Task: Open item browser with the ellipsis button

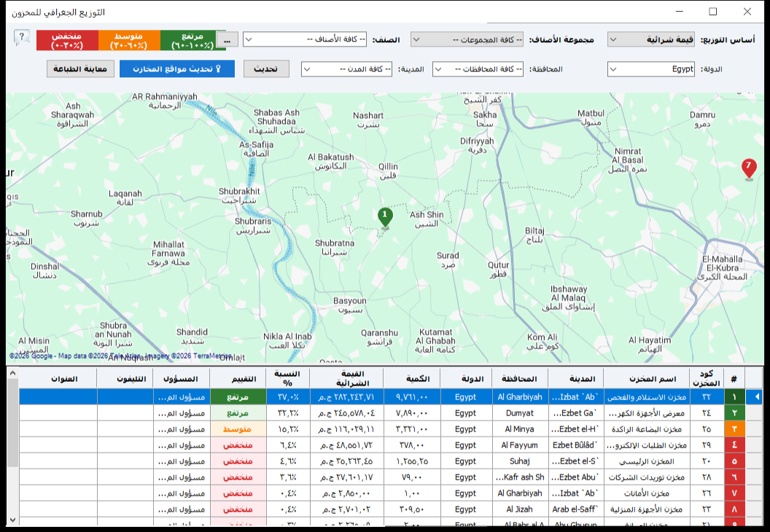Action: tap(227, 40)
